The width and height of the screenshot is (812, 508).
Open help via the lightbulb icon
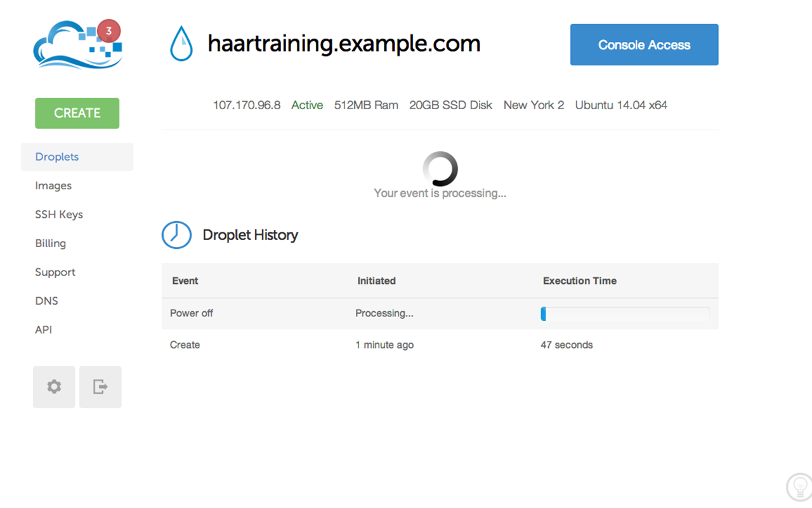point(799,486)
